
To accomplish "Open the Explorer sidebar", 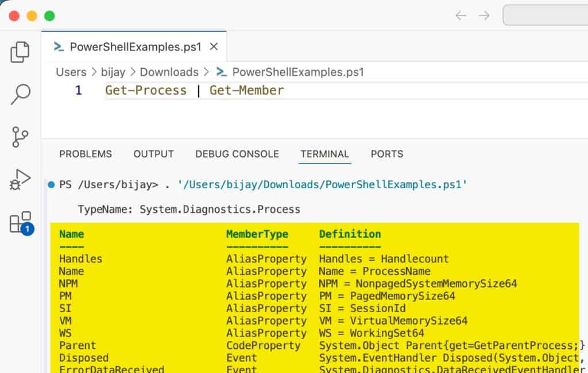I will pyautogui.click(x=20, y=51).
